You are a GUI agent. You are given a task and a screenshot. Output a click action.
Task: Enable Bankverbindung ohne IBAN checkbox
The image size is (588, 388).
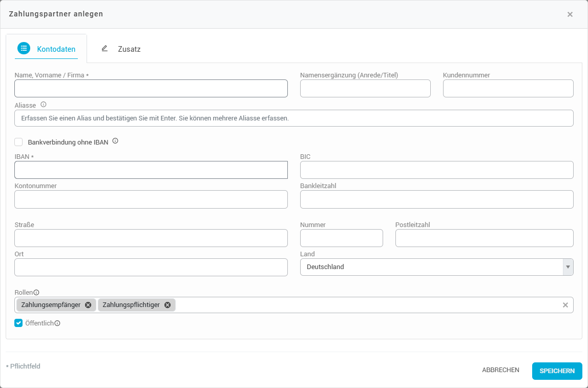point(19,142)
